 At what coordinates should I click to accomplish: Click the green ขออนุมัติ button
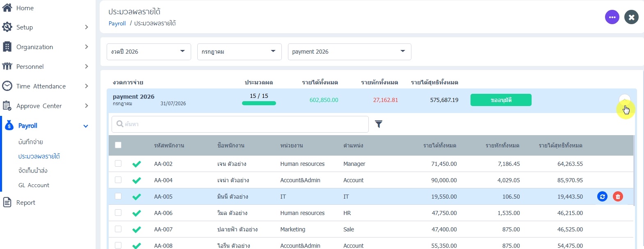pyautogui.click(x=501, y=100)
